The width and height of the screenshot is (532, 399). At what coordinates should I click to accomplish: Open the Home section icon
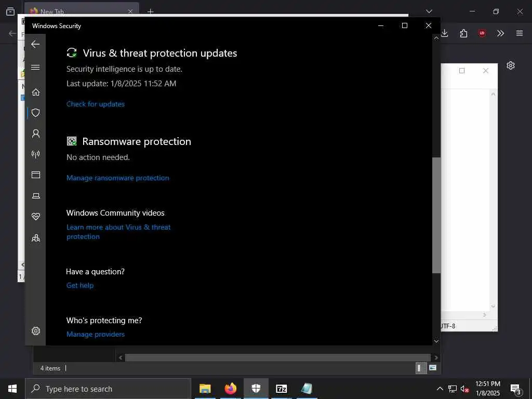tap(36, 92)
